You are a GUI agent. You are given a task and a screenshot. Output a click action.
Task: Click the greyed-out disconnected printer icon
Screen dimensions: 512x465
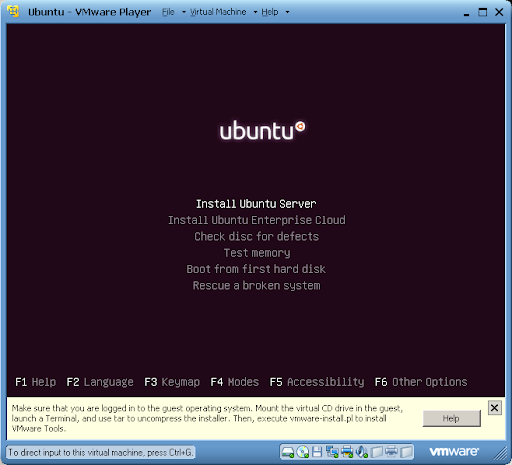pos(391,452)
